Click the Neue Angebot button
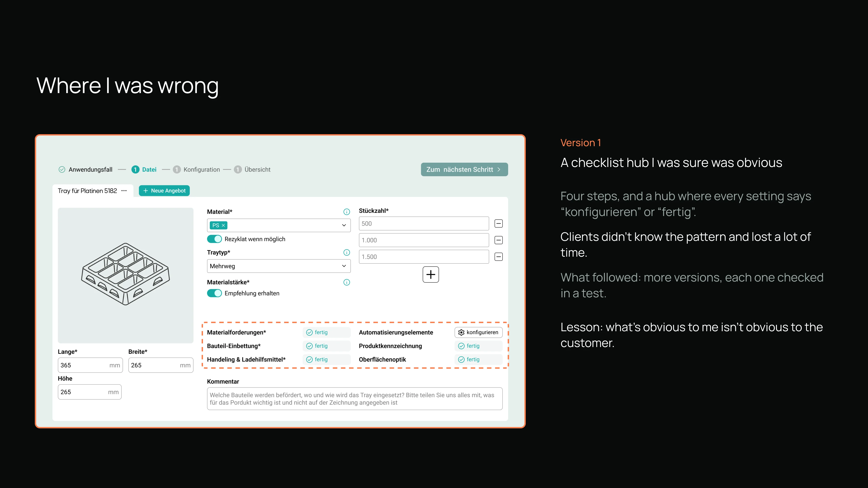This screenshot has height=488, width=868. [x=164, y=191]
